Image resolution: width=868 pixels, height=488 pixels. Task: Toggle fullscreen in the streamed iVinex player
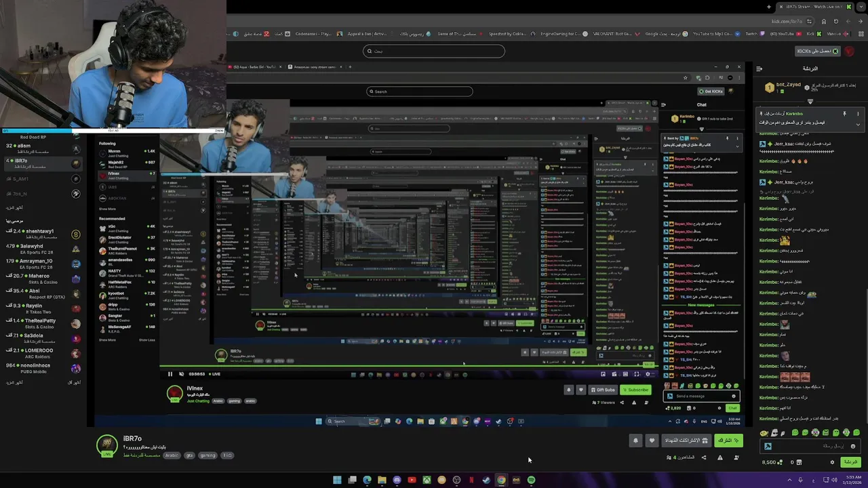coord(636,374)
